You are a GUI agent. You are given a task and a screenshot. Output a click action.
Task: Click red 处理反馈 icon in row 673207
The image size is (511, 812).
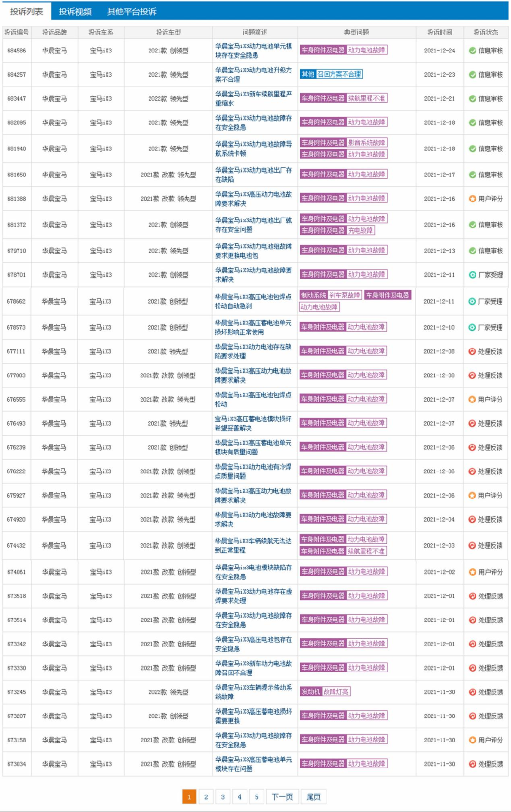(472, 716)
